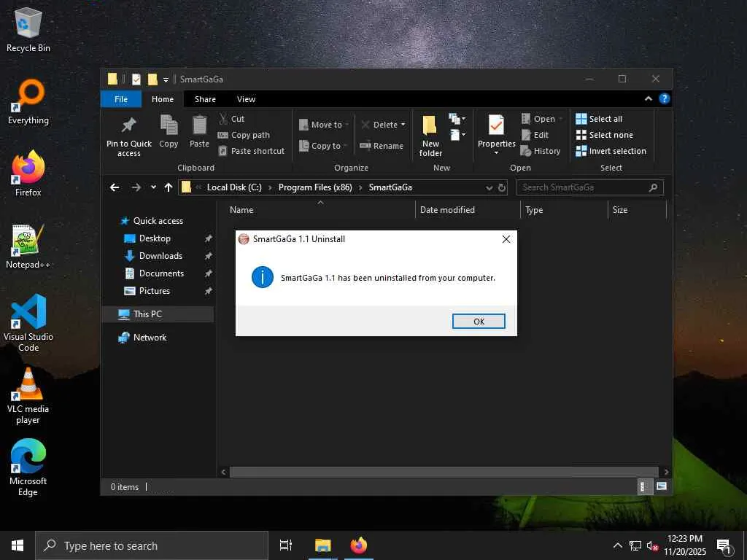Image resolution: width=747 pixels, height=560 pixels.
Task: Expand the Delete dropdown arrow
Action: tap(403, 125)
